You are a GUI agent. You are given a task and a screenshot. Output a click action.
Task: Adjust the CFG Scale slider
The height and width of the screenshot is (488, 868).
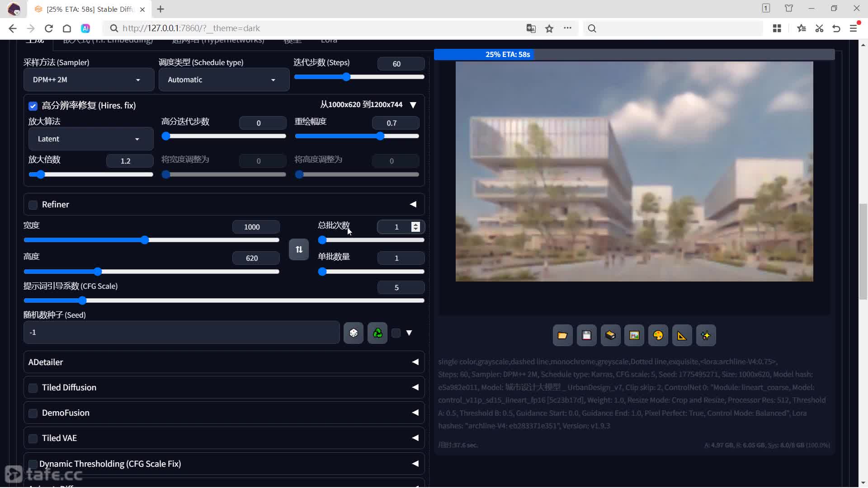click(x=224, y=300)
